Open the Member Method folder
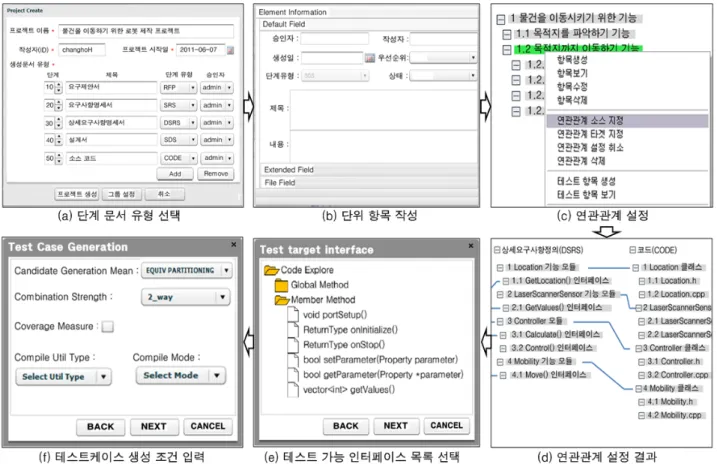Screen dimensions: 717x464 282,300
